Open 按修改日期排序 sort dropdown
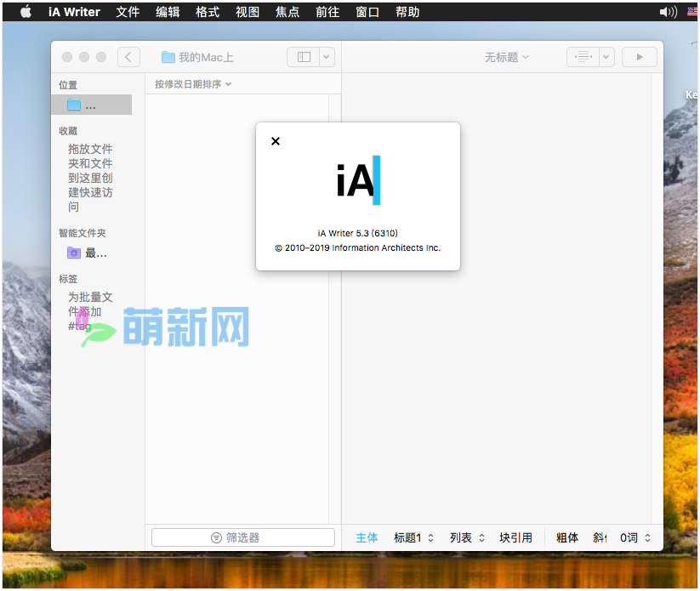Image resolution: width=700 pixels, height=591 pixels. click(193, 84)
